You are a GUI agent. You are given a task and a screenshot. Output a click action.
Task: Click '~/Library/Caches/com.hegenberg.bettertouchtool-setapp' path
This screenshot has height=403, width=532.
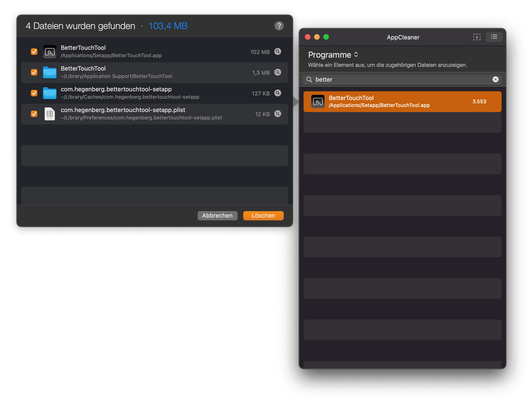click(x=130, y=97)
